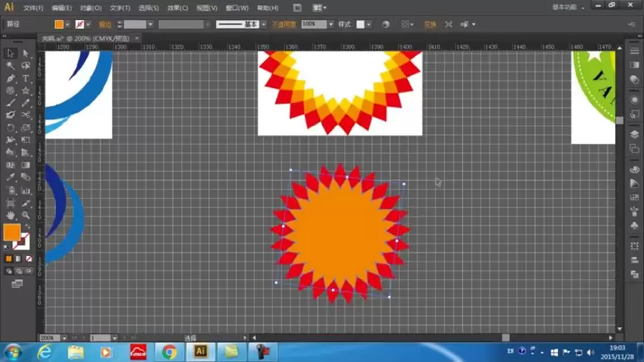Screen dimensions: 644x362
Task: Open the fill color dropdown in control bar
Action: [x=67, y=24]
